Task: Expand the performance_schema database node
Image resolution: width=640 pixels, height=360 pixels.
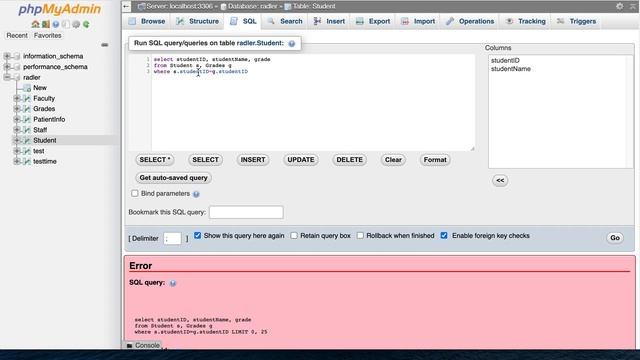Action: tap(7, 67)
